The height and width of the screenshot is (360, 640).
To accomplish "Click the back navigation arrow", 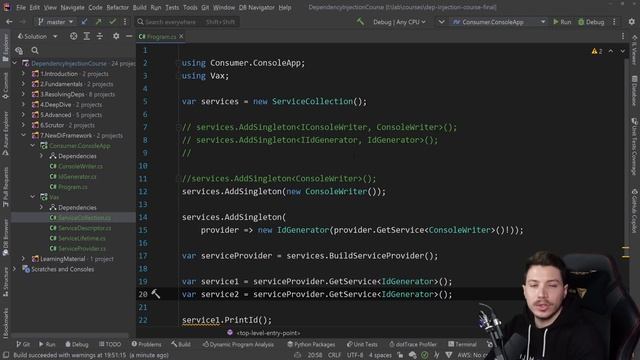I will (9, 22).
